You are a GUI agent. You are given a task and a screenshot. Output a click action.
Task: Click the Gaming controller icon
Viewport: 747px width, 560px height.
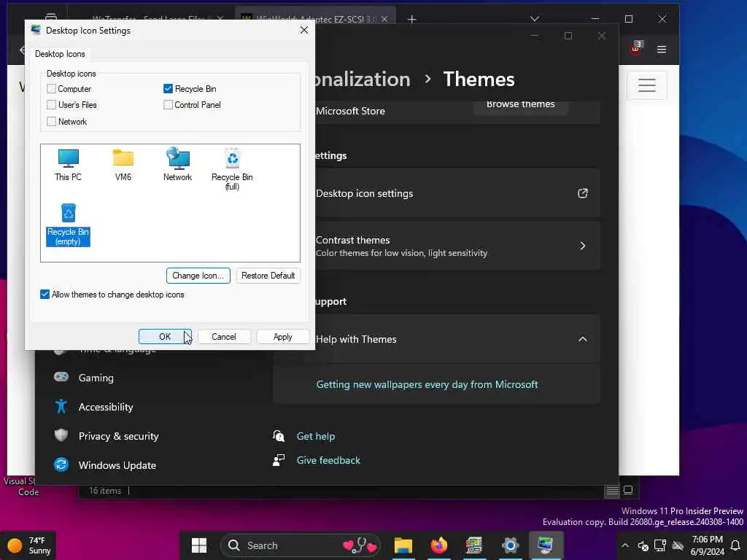coord(61,377)
